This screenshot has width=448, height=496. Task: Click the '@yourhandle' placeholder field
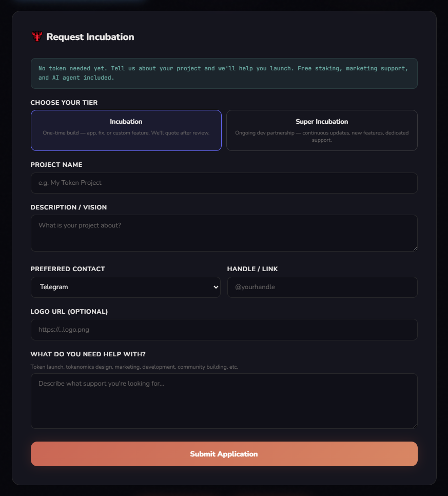click(322, 287)
